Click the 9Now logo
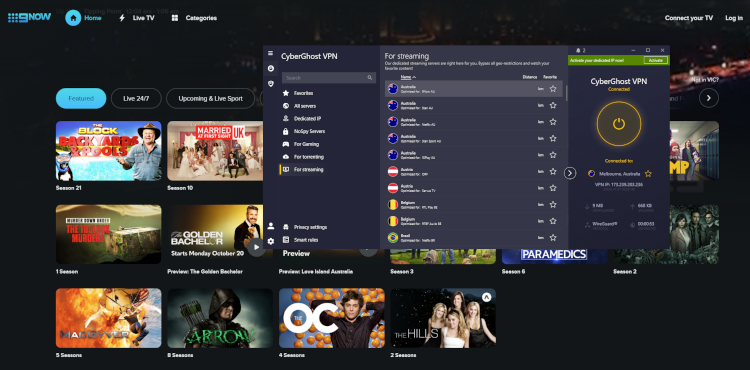The height and width of the screenshot is (370, 750). [29, 18]
